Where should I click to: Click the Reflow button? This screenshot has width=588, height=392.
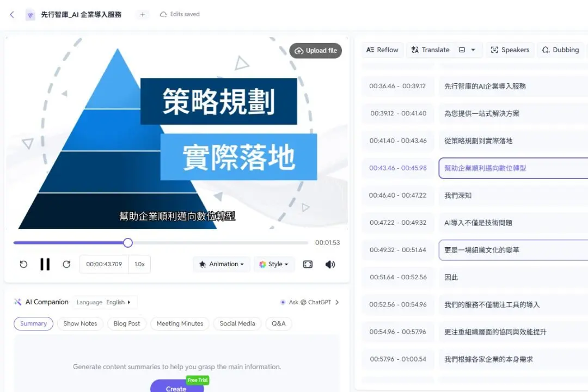click(x=383, y=50)
